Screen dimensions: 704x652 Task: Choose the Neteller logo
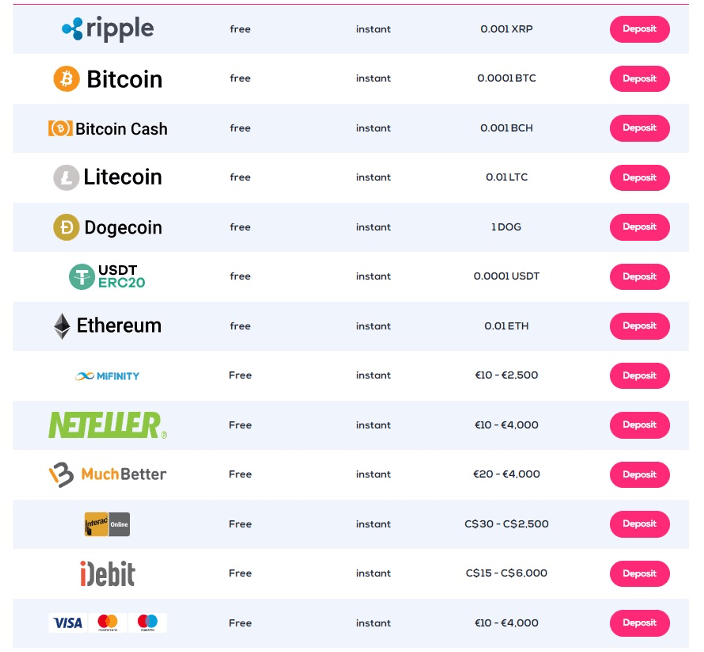click(x=108, y=425)
